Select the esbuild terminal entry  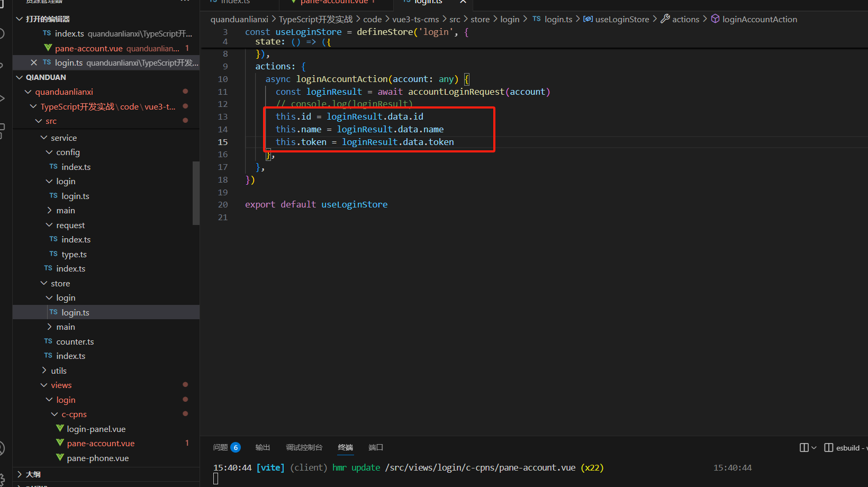pos(846,448)
